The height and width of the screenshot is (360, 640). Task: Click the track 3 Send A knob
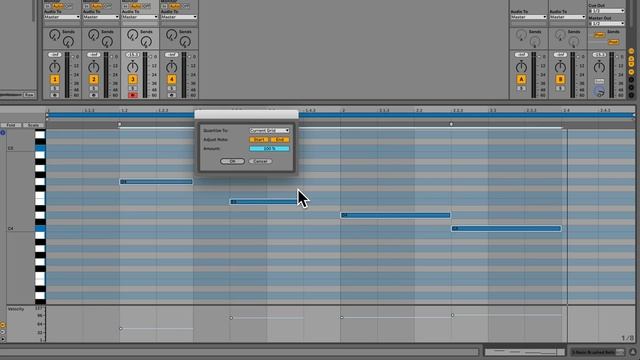pyautogui.click(x=133, y=35)
